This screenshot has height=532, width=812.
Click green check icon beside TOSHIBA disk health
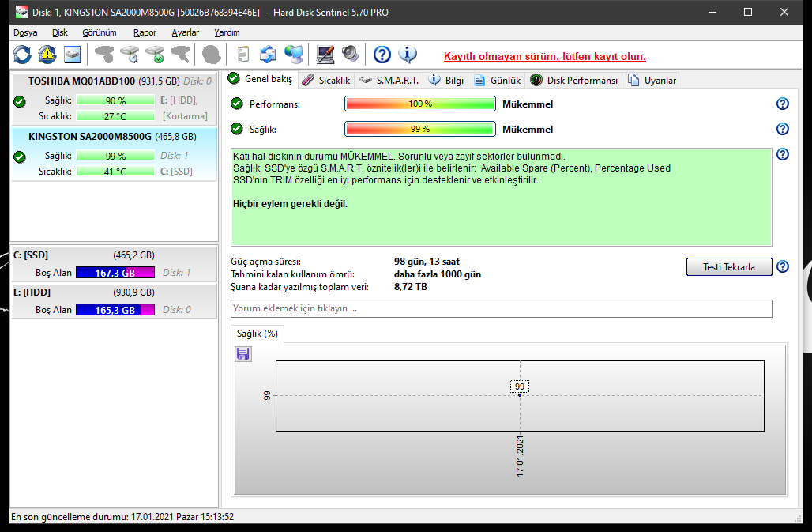pyautogui.click(x=20, y=101)
